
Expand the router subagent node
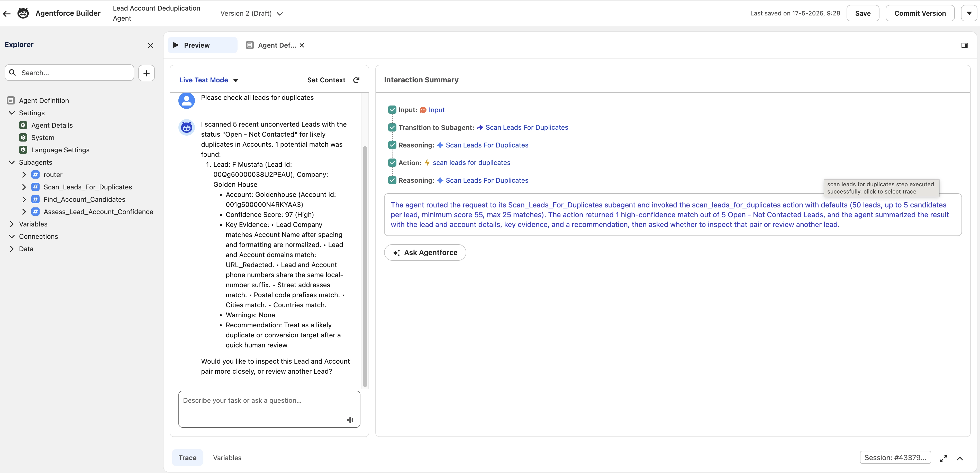24,175
